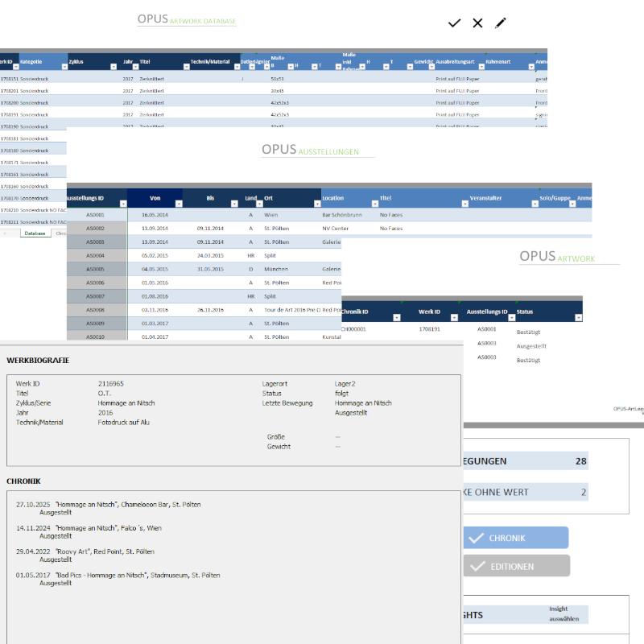This screenshot has height=644, width=644.
Task: Click Werk ID value 2116965 in Werkbiografie
Action: click(111, 384)
